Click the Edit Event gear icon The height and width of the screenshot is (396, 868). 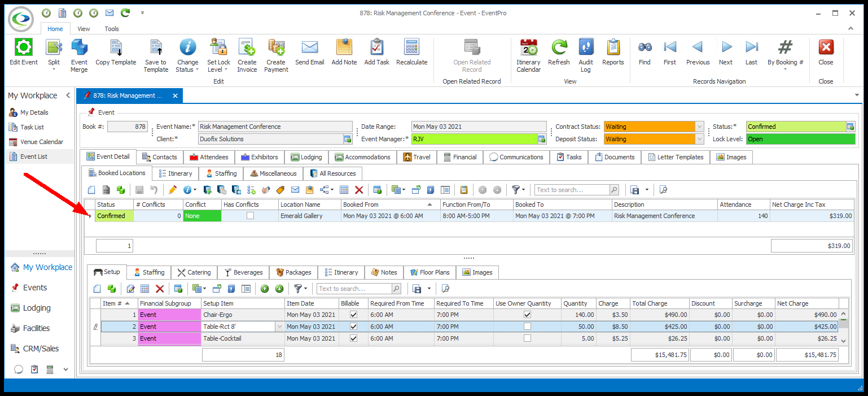coord(23,47)
